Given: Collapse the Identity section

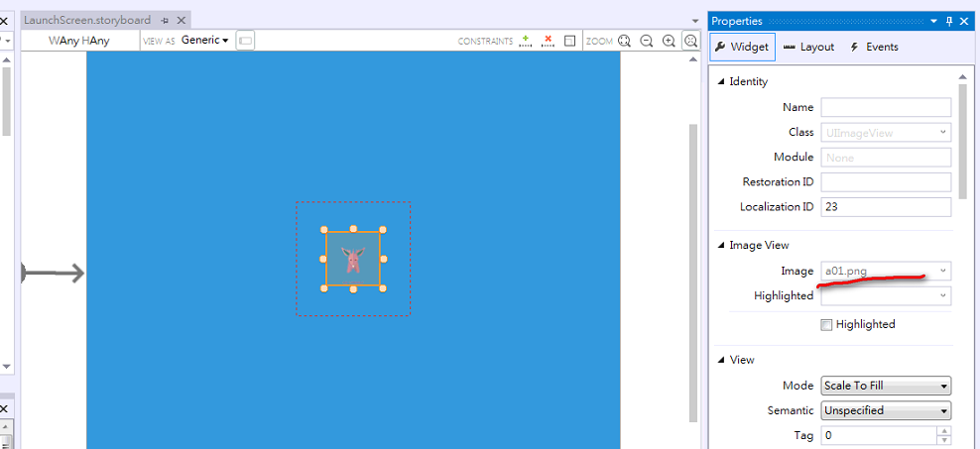Looking at the screenshot, I should coord(721,81).
